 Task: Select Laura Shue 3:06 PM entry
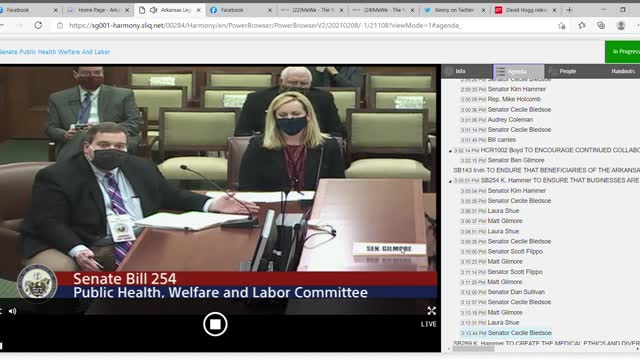490,211
